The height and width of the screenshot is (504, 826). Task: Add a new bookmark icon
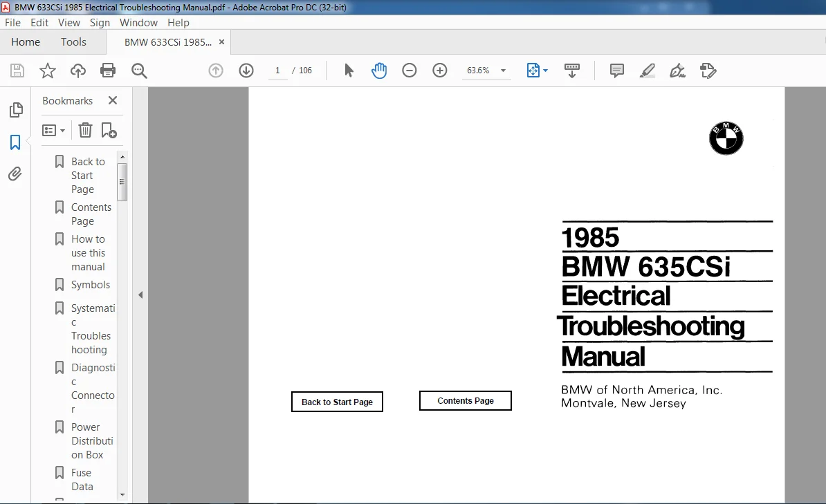[109, 130]
